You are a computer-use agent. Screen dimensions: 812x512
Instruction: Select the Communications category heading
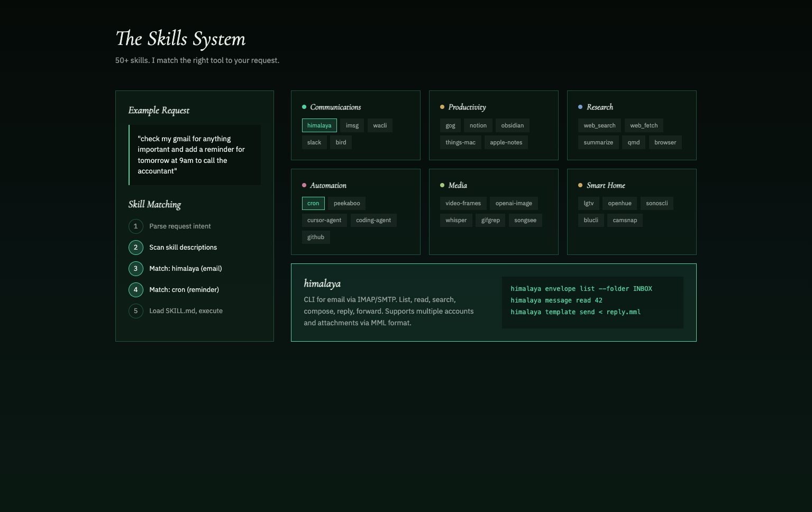click(335, 107)
